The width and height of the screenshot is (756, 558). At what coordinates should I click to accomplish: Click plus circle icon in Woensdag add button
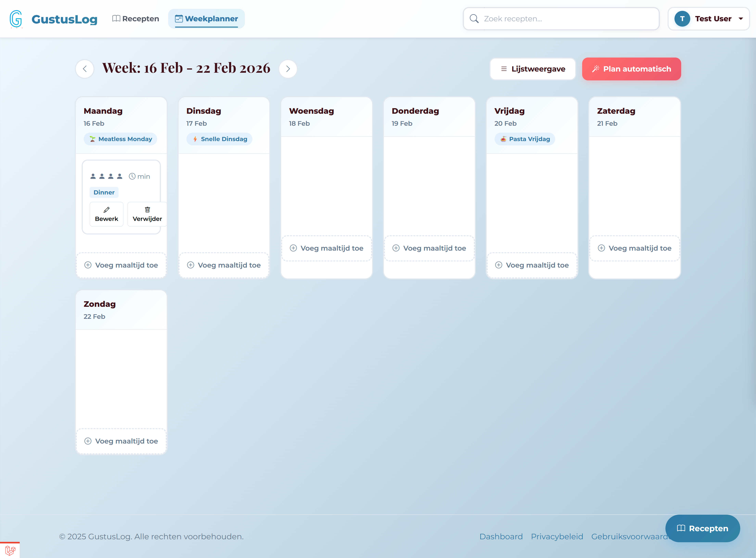pos(293,248)
